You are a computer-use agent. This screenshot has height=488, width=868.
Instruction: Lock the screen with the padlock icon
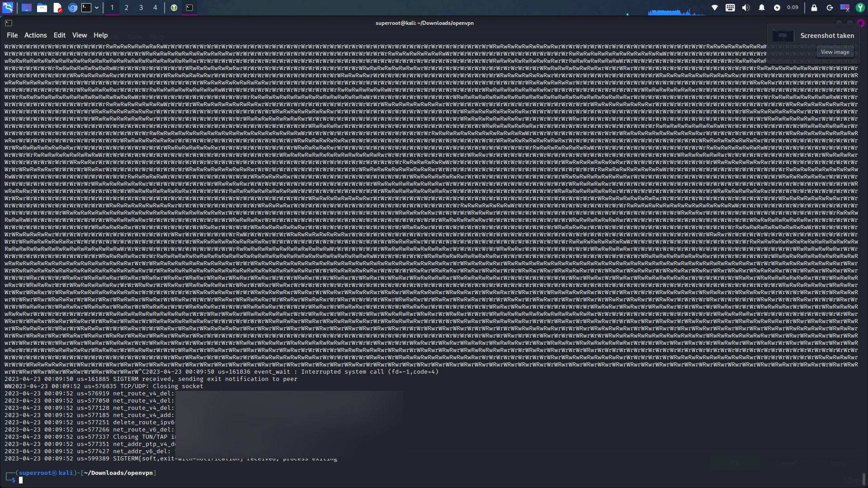[814, 8]
